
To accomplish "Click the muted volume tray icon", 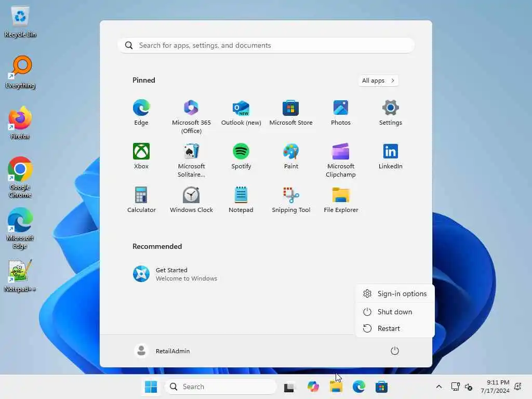I will click(469, 387).
